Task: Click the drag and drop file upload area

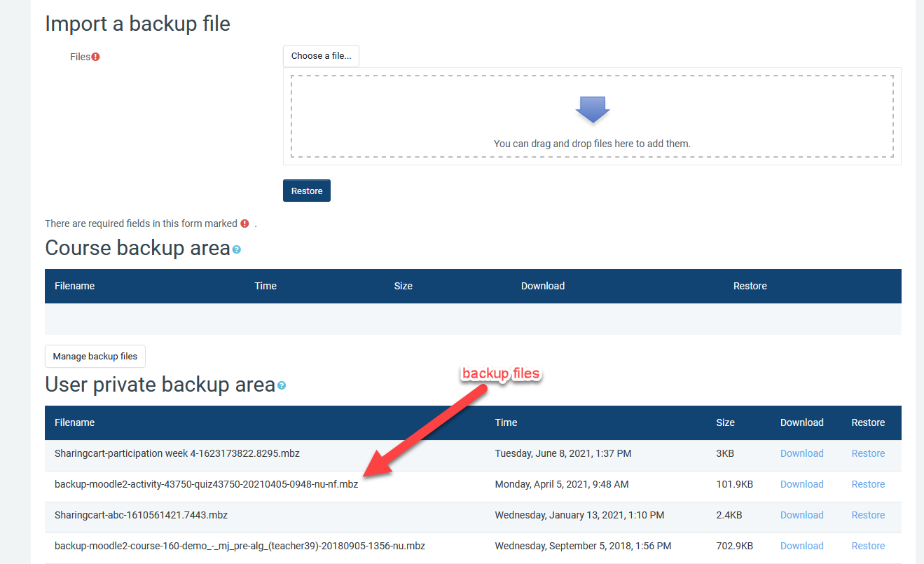Action: tap(592, 116)
